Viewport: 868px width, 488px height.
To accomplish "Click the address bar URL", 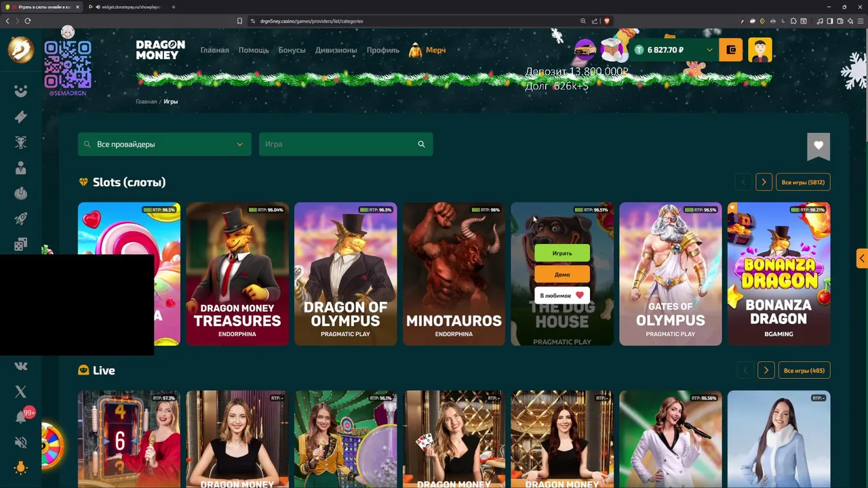I will (x=311, y=21).
